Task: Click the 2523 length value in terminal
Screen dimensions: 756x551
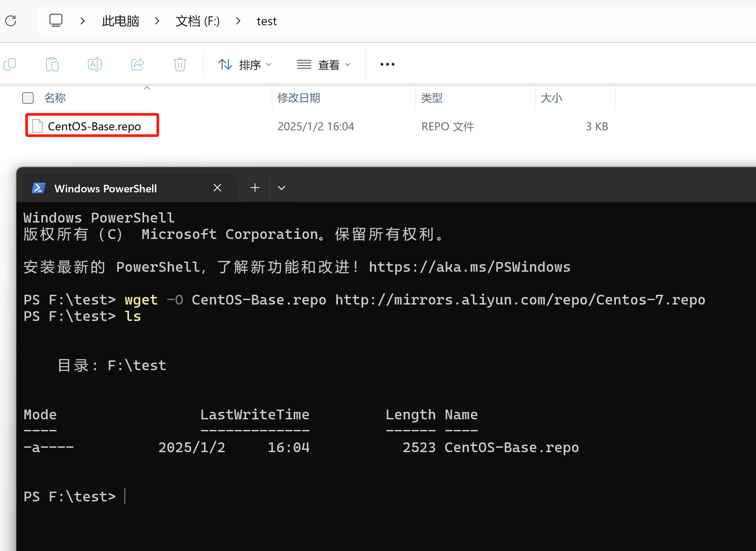Action: [x=419, y=448]
